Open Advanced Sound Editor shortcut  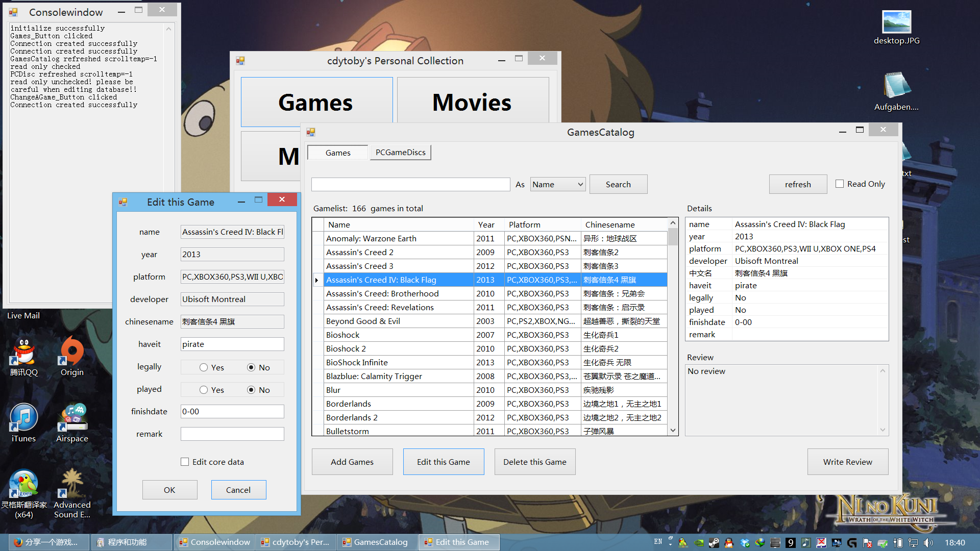coord(72,494)
